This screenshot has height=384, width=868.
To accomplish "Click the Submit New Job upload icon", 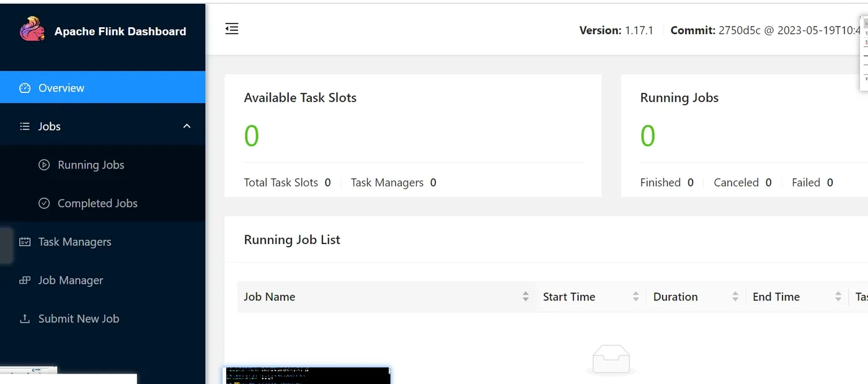I will [x=25, y=318].
